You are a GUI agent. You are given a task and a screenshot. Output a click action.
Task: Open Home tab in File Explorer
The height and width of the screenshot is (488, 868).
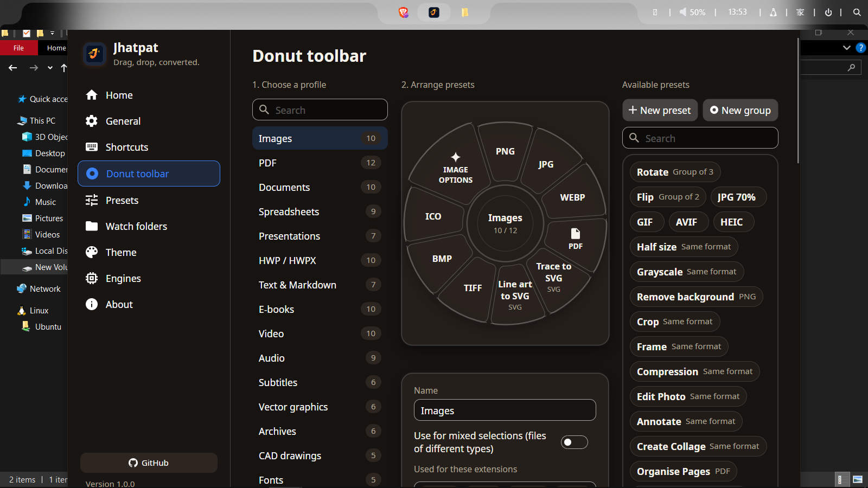[56, 48]
